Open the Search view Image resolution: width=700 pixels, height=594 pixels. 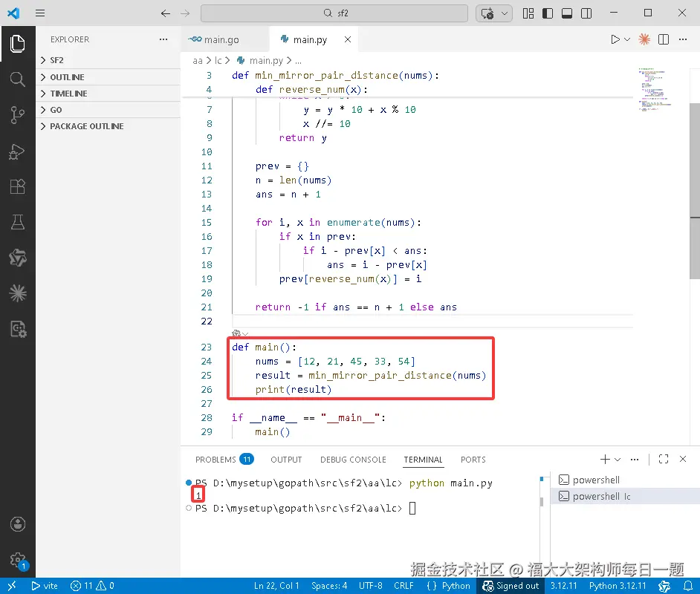[17, 79]
